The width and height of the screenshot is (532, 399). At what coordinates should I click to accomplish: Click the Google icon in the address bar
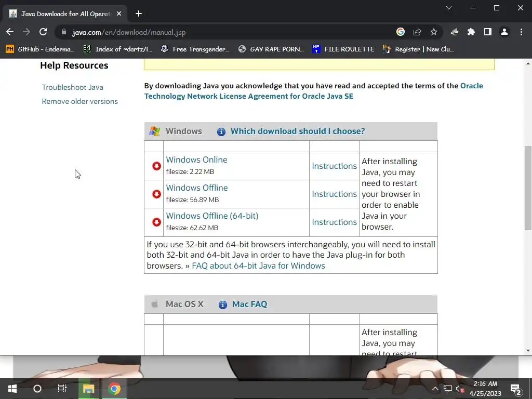[x=401, y=32]
